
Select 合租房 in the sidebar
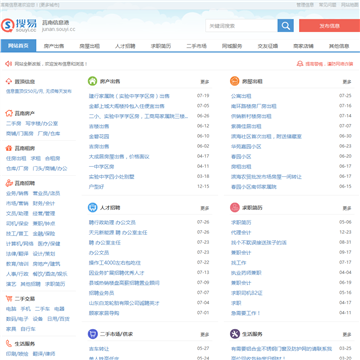coord(53,159)
